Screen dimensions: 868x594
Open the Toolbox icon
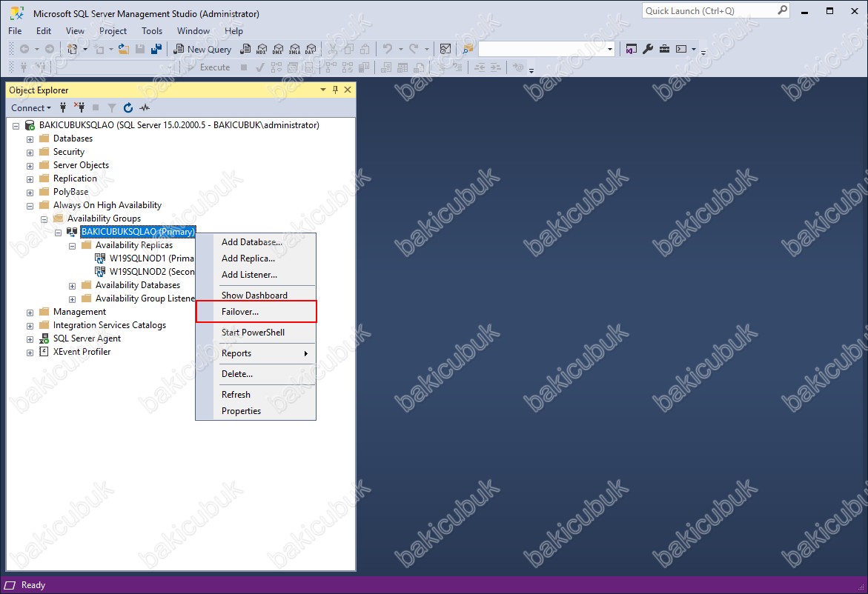[x=664, y=49]
